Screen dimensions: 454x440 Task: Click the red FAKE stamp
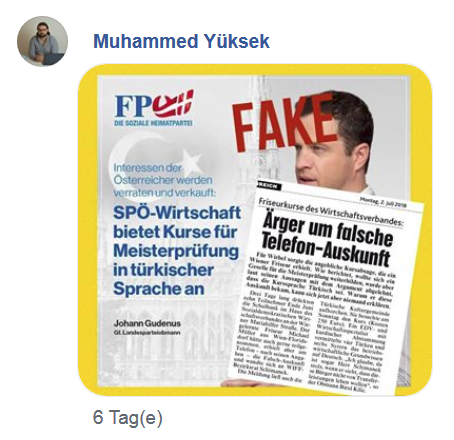pyautogui.click(x=284, y=121)
